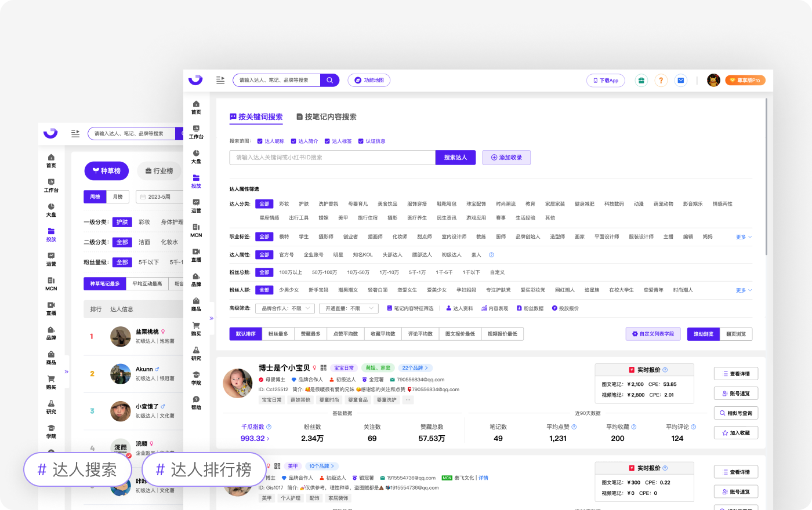Image resolution: width=812 pixels, height=510 pixels.
Task: Click the 添加收录 button
Action: (506, 158)
